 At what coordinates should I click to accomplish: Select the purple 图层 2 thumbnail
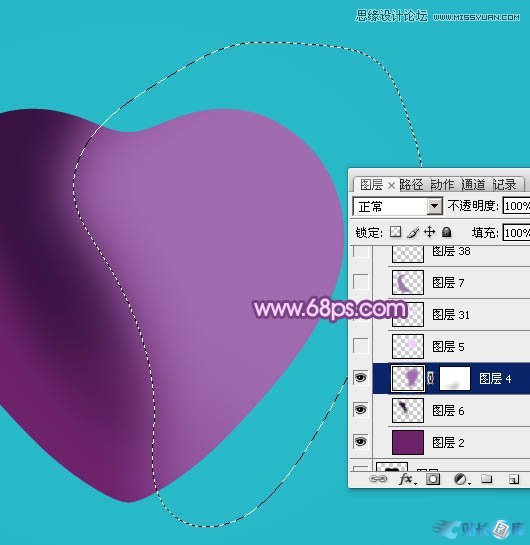click(408, 442)
